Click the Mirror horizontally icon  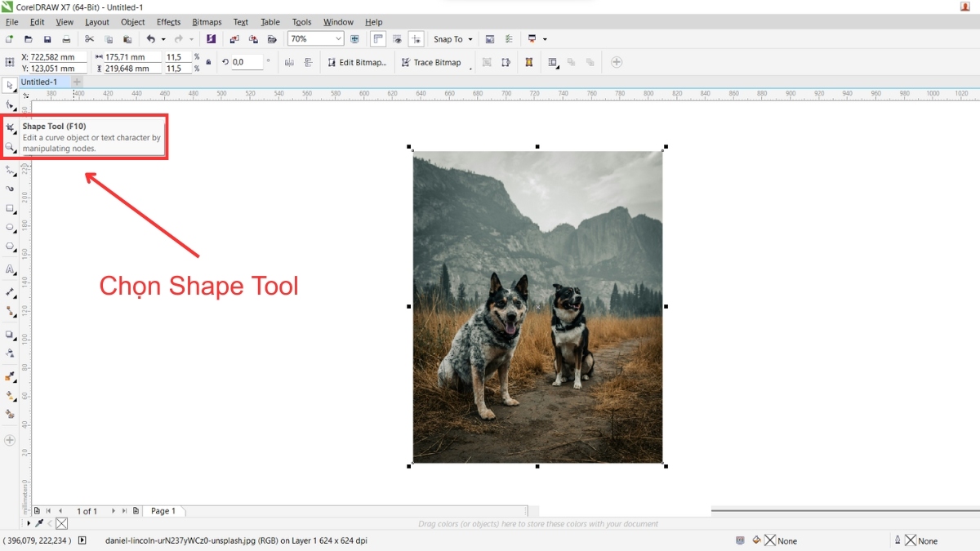pos(290,62)
